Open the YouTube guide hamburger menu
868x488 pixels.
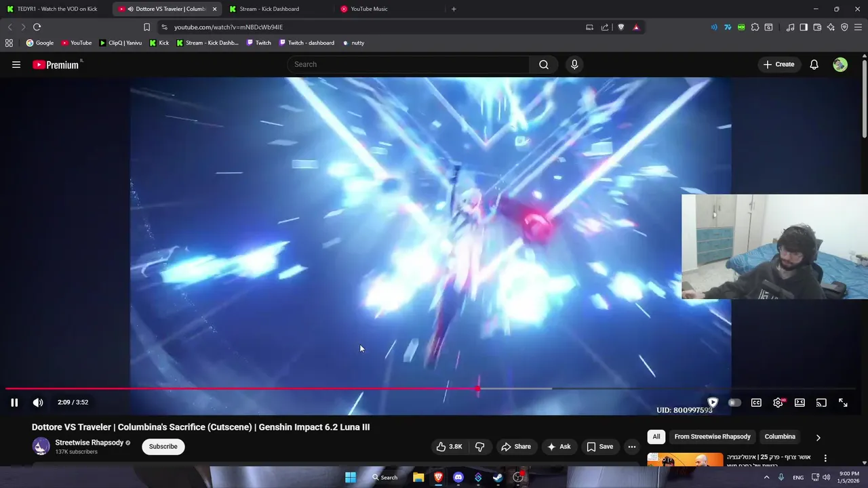[x=16, y=64]
